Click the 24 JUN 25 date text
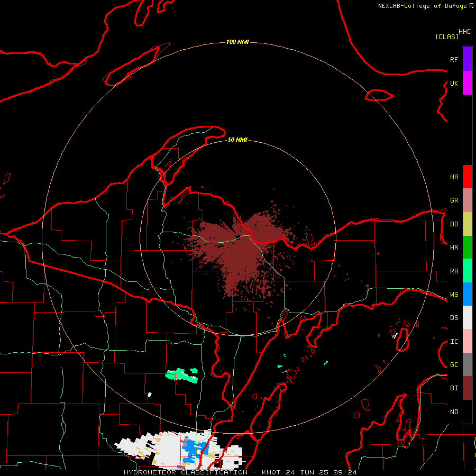 (x=306, y=472)
